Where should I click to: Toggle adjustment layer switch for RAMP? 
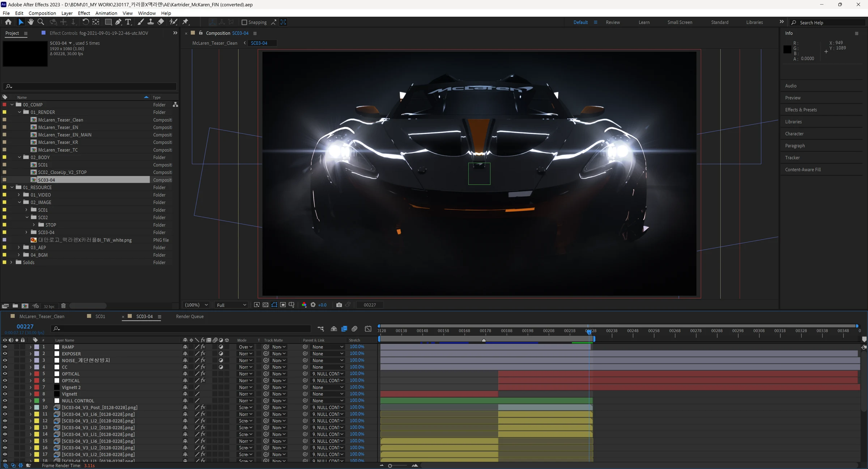221,347
